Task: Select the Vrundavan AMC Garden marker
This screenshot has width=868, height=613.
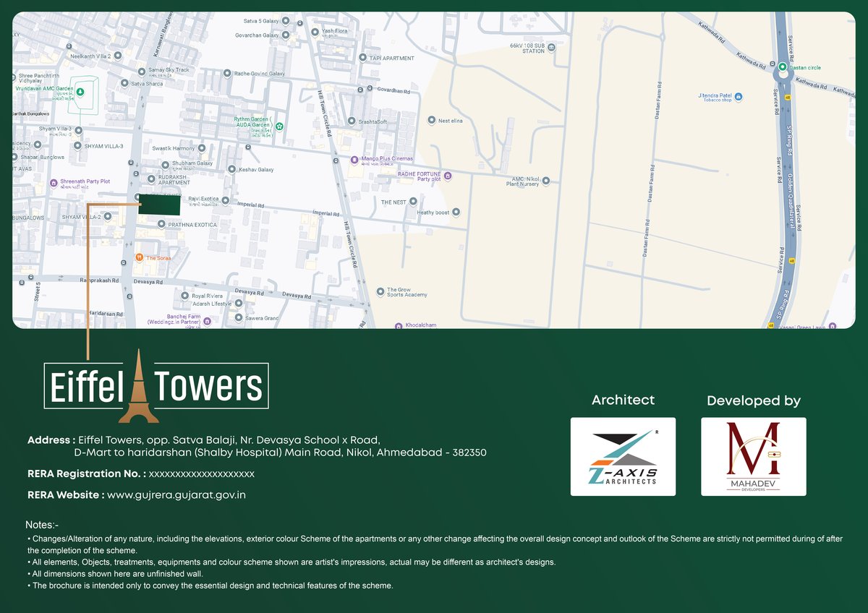Action: click(80, 92)
